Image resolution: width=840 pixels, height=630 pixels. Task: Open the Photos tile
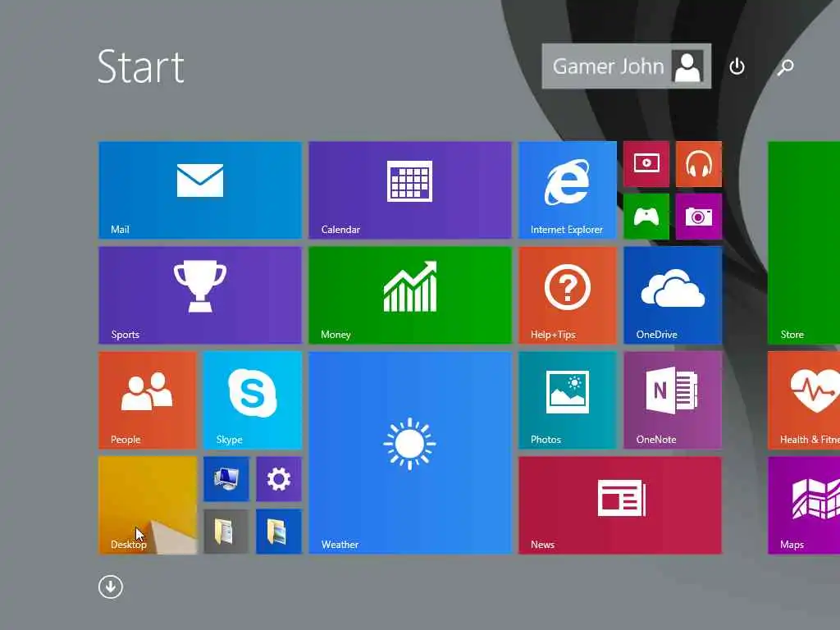click(568, 399)
